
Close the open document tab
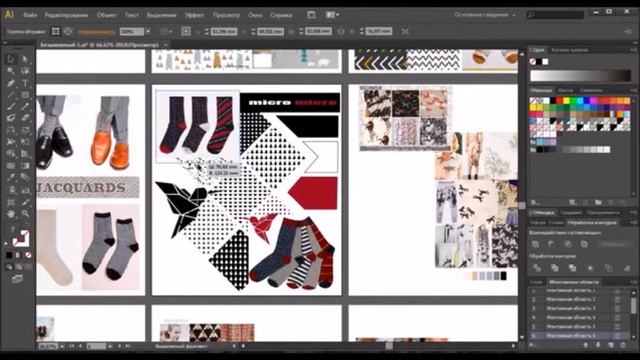coord(166,45)
